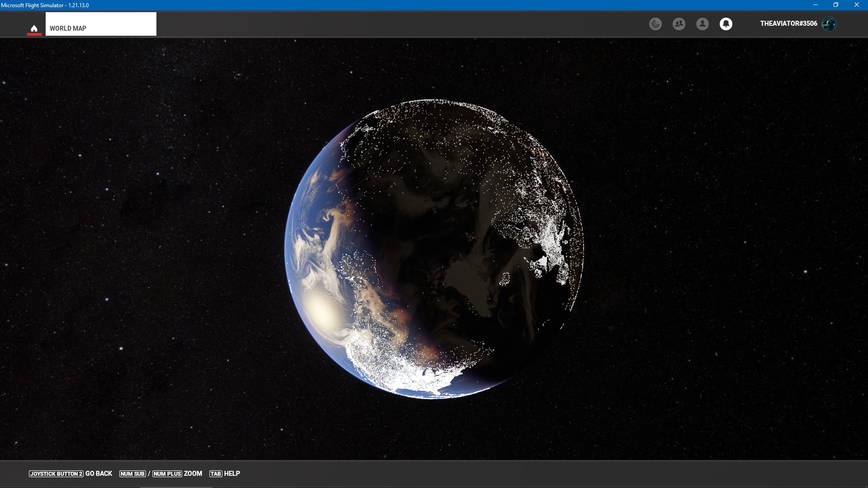
Task: Click the NUM PLUS zoom key
Action: 167,474
